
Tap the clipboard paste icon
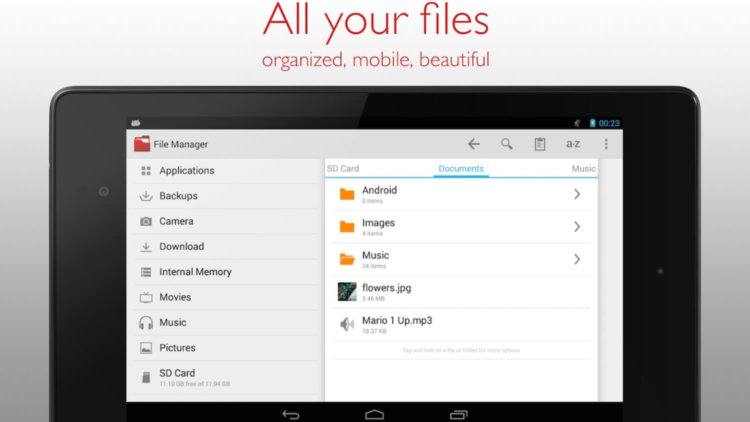pos(540,144)
